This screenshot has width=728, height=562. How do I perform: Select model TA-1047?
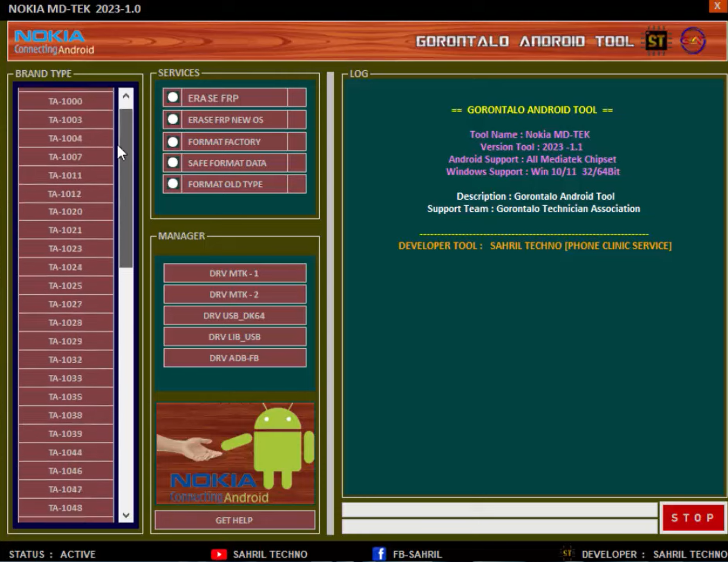click(66, 489)
